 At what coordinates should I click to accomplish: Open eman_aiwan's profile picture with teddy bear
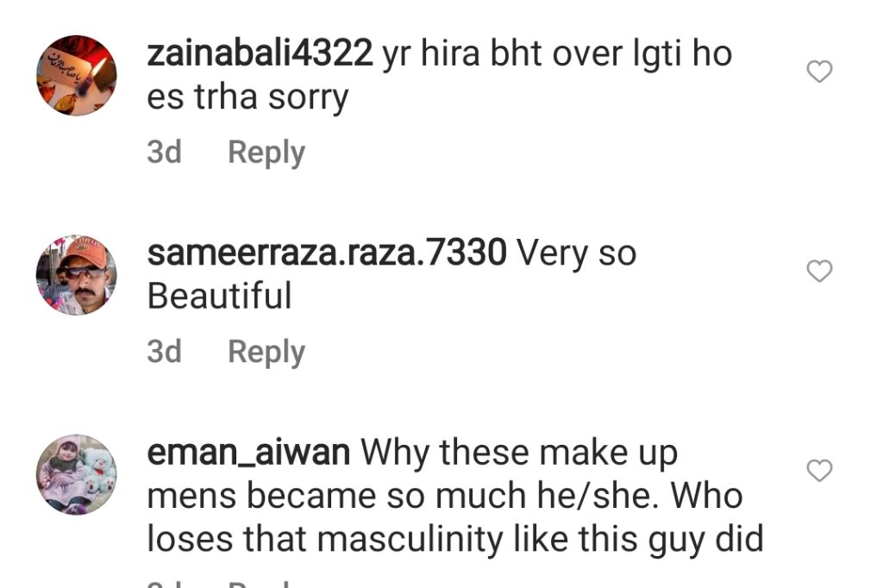click(77, 474)
